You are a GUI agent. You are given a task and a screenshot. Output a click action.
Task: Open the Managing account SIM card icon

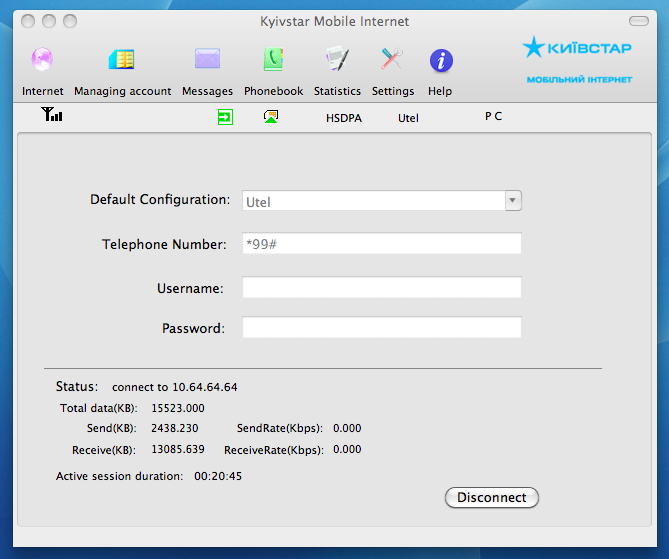coord(122,59)
